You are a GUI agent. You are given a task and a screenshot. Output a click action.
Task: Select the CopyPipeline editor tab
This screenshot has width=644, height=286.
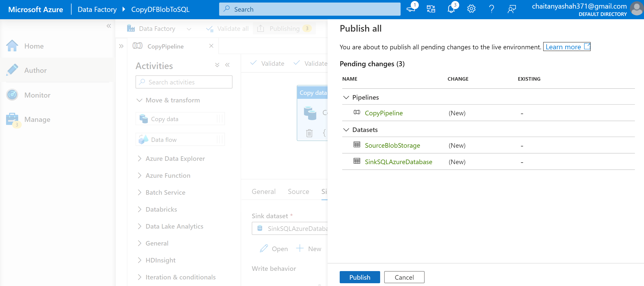point(173,46)
